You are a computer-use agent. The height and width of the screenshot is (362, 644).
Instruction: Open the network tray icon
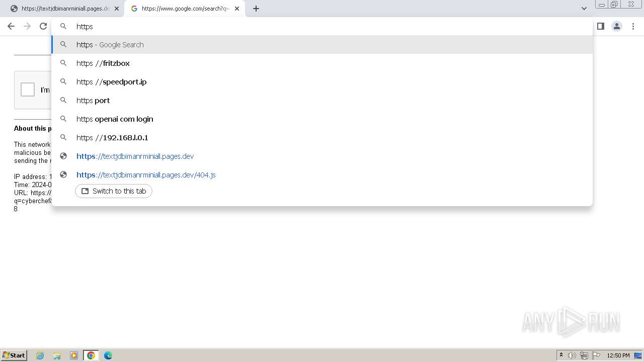584,355
